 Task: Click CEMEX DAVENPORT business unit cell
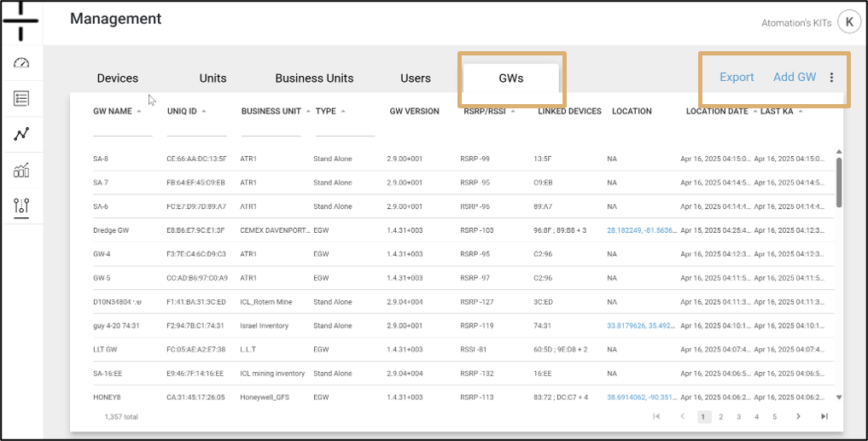pos(275,230)
